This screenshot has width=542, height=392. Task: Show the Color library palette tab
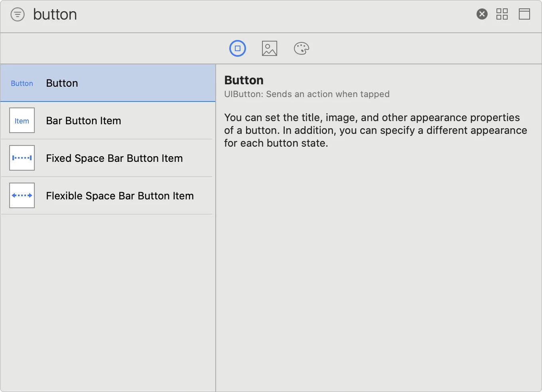point(302,48)
